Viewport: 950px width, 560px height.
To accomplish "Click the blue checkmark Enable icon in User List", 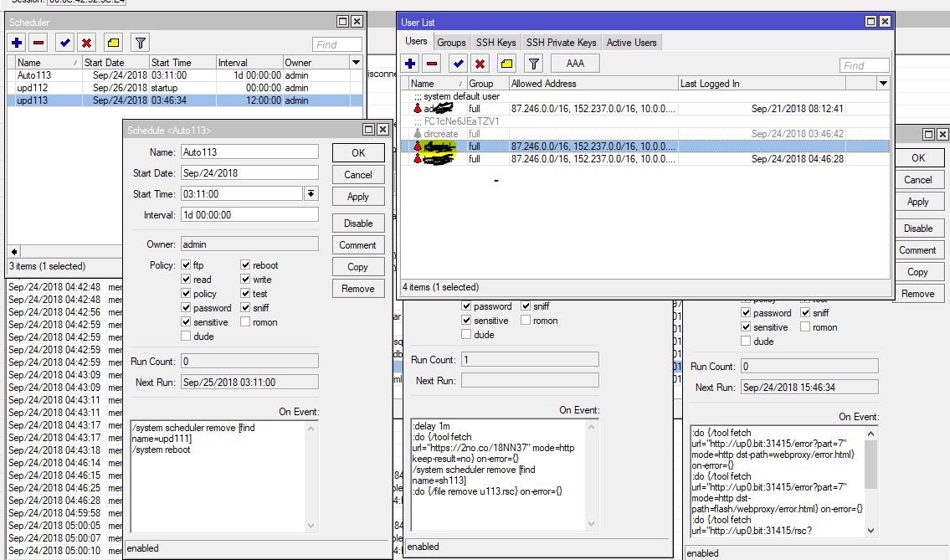I will 457,64.
